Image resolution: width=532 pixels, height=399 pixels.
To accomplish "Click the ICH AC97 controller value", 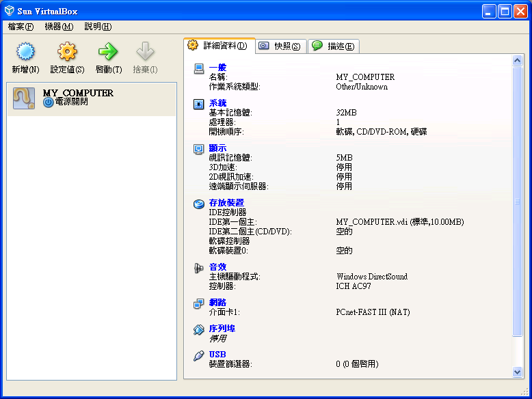I will pos(354,286).
